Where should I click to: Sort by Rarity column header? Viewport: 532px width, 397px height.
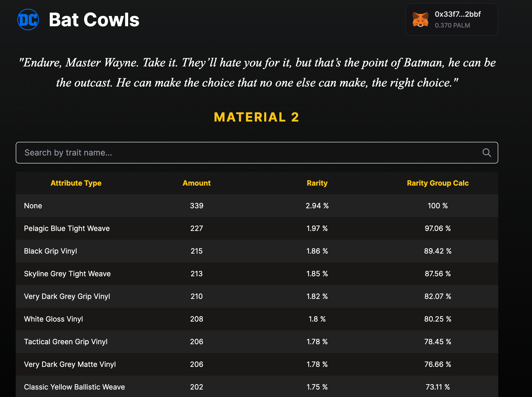pyautogui.click(x=317, y=183)
